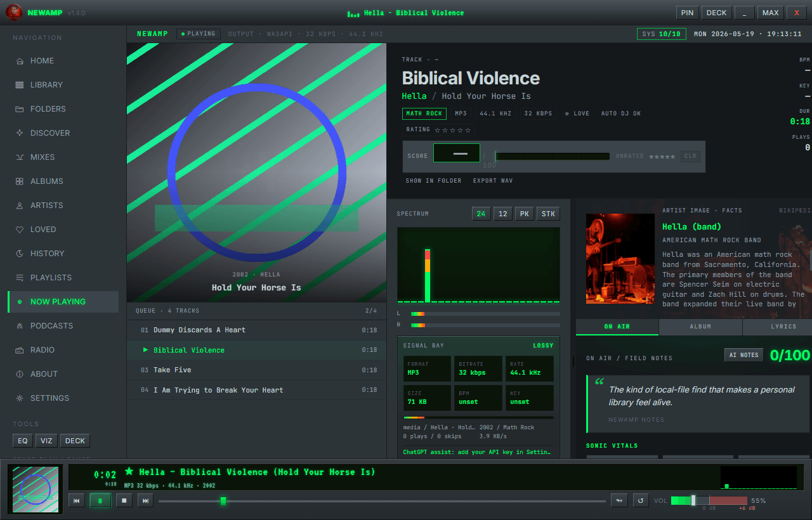The width and height of the screenshot is (812, 520).
Task: Open the Hella (band) facts title
Action: coord(691,226)
